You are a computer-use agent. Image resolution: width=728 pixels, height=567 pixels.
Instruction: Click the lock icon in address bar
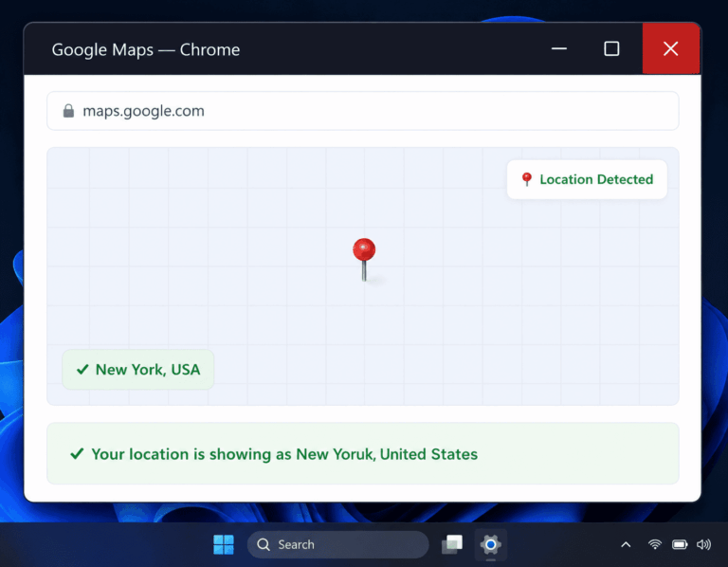68,111
